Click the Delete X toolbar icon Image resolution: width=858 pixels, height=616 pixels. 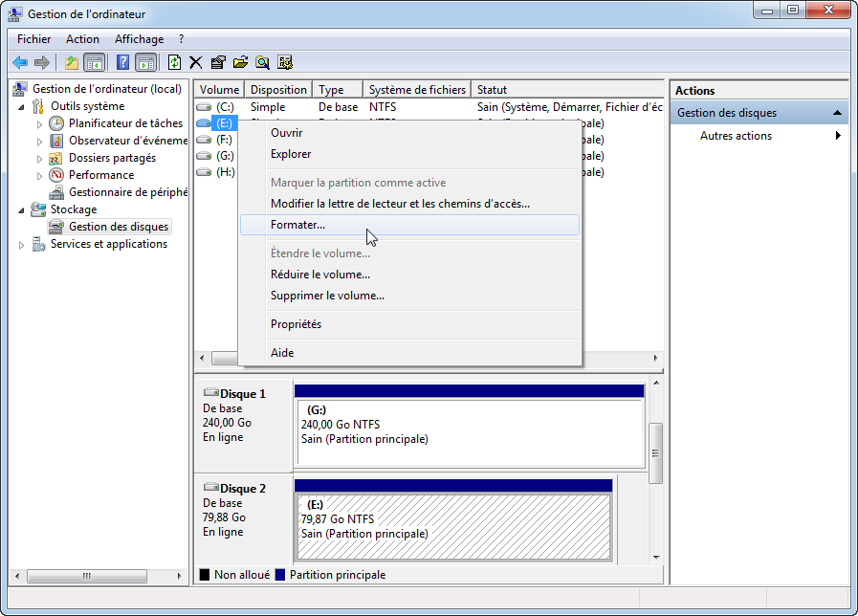195,63
